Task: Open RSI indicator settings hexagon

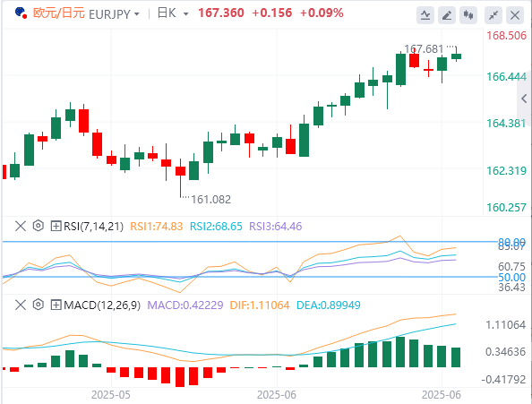Action: coord(39,226)
